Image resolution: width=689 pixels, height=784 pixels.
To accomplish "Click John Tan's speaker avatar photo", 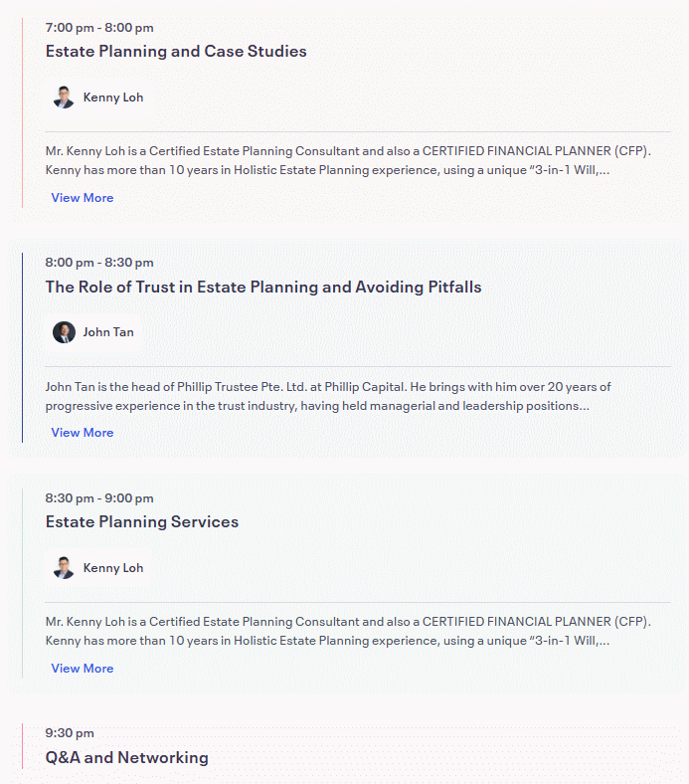I will tap(64, 332).
